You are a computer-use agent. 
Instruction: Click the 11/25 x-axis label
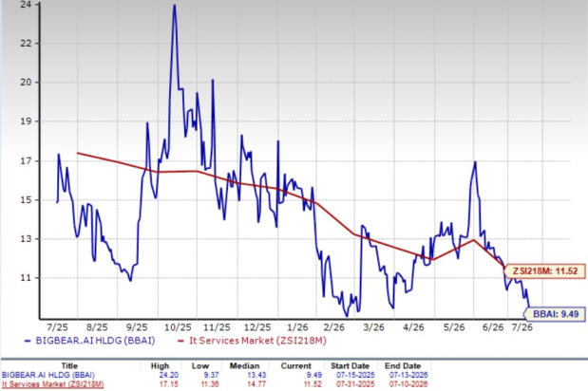[217, 327]
